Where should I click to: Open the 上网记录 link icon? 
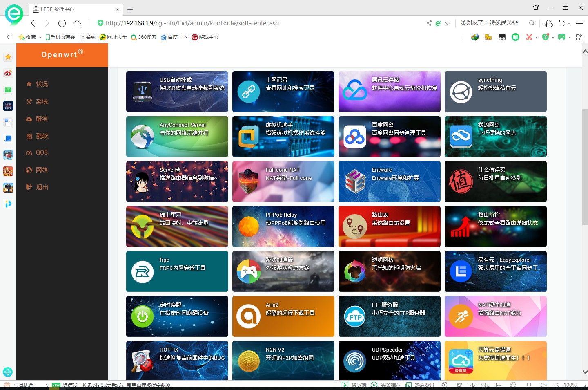249,92
